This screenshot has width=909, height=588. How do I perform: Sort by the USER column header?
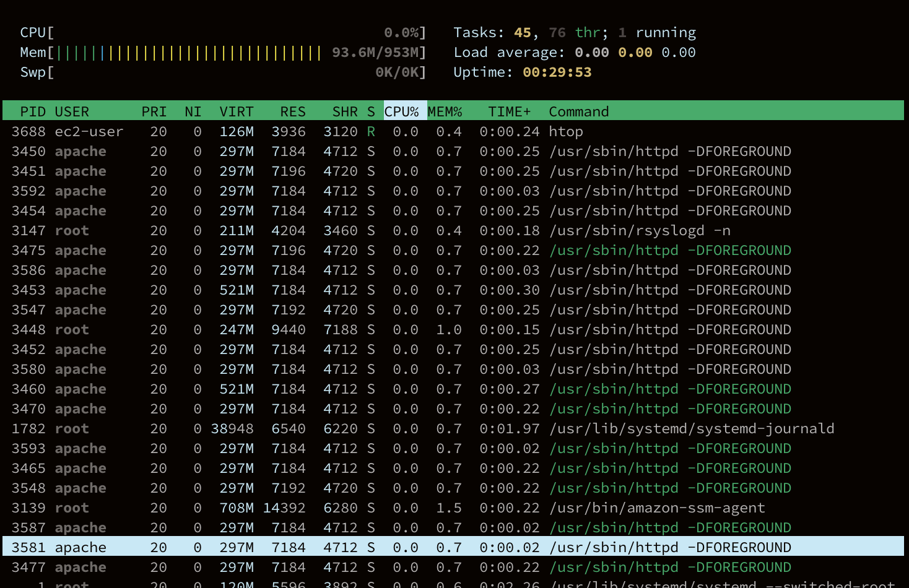click(x=72, y=111)
